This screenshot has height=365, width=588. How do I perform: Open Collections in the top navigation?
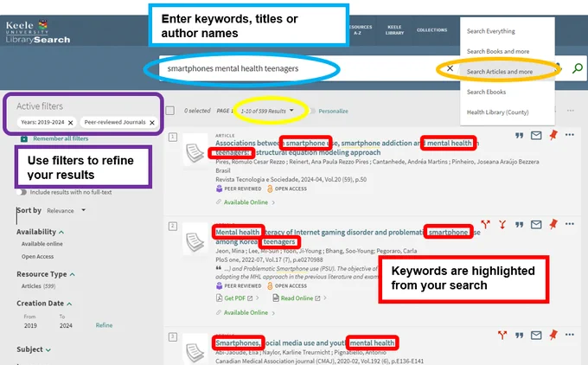[x=431, y=29]
